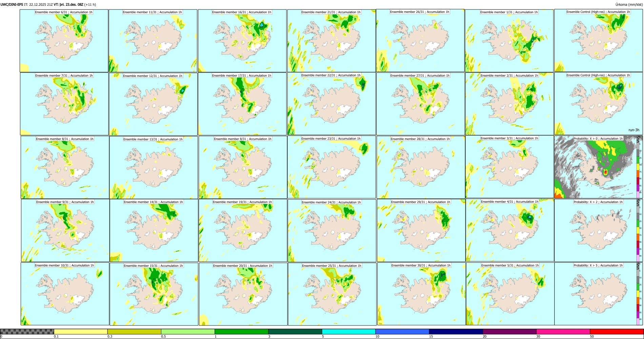Click the Ensemble member 16/31 map

(x=242, y=41)
